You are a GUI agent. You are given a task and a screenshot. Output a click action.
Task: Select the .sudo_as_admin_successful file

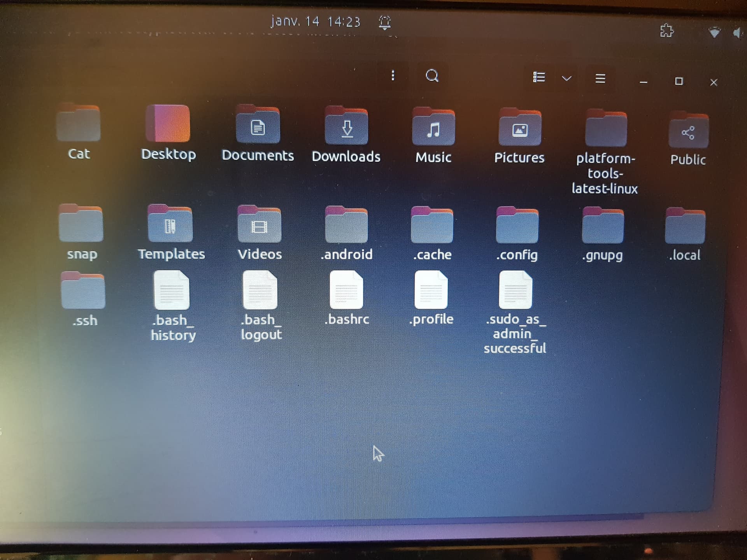point(515,313)
